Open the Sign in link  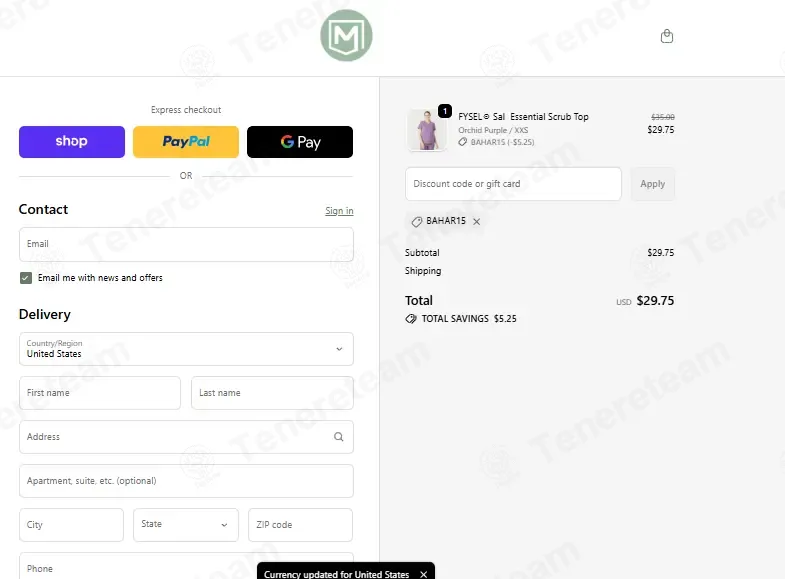pos(339,211)
